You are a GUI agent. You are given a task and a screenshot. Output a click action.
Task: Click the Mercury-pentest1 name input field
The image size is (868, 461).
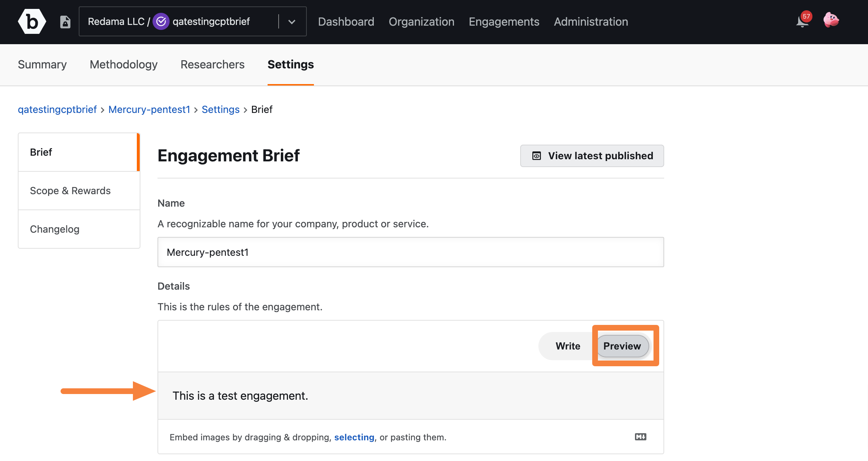click(410, 252)
